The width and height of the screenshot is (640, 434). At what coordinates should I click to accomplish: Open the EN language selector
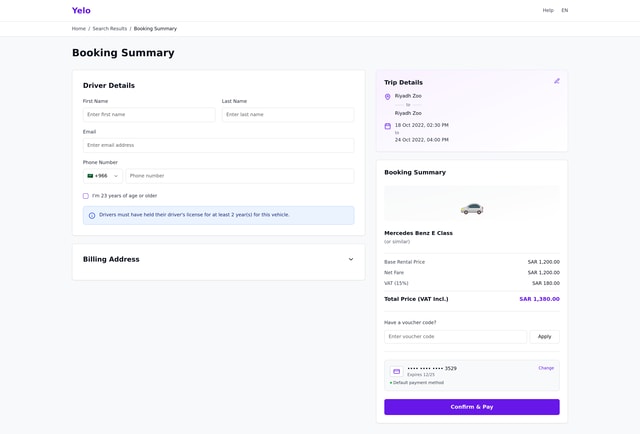pos(564,11)
